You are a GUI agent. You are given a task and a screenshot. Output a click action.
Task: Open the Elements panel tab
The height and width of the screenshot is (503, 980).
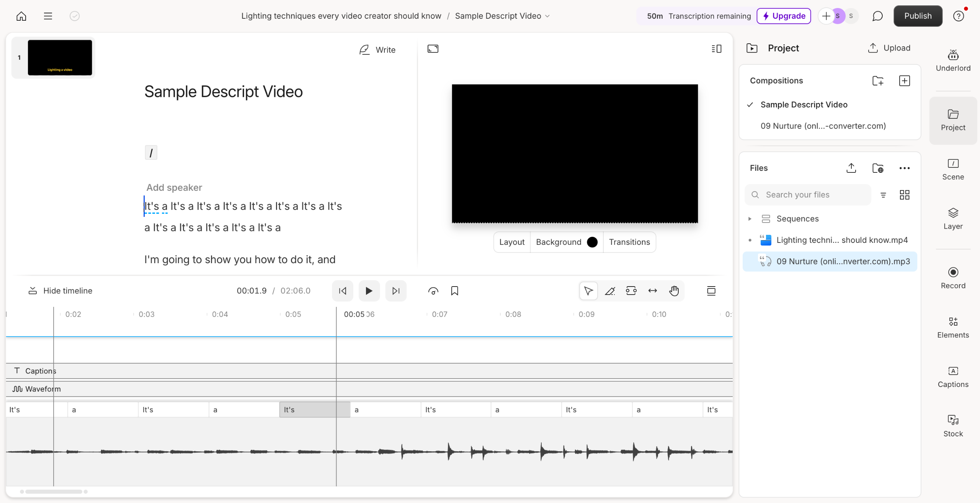point(953,328)
